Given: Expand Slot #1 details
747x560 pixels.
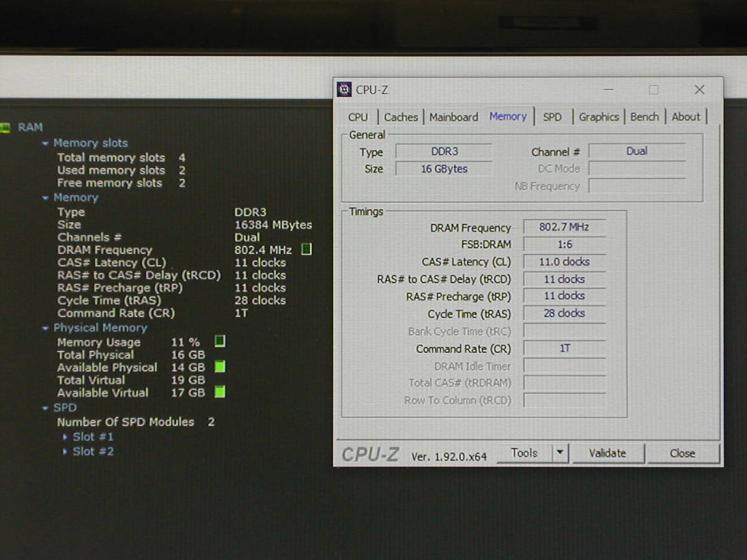Looking at the screenshot, I should tap(65, 437).
